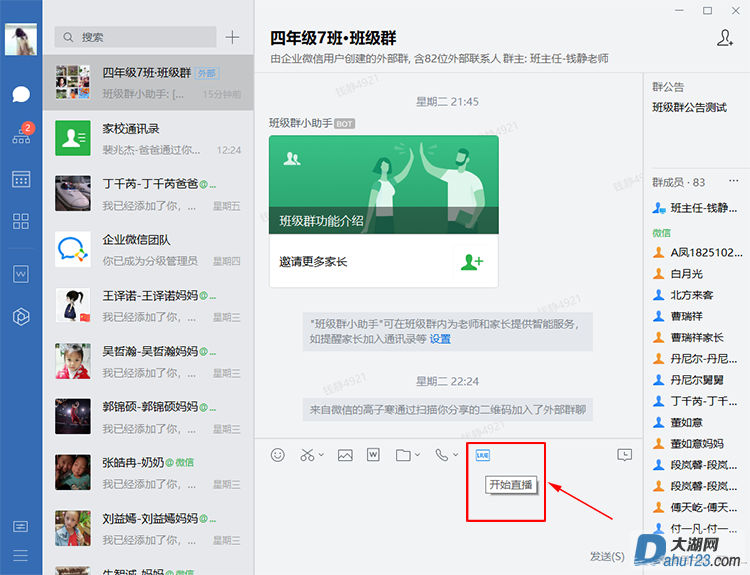Click the add member icon at top right

[x=725, y=38]
